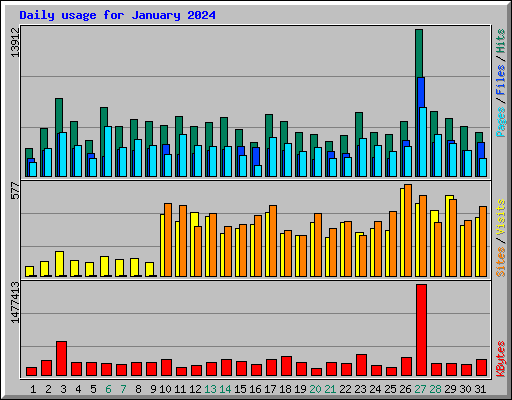The image size is (512, 400).
Task: Click green weekend day label 21
Action: (x=330, y=389)
